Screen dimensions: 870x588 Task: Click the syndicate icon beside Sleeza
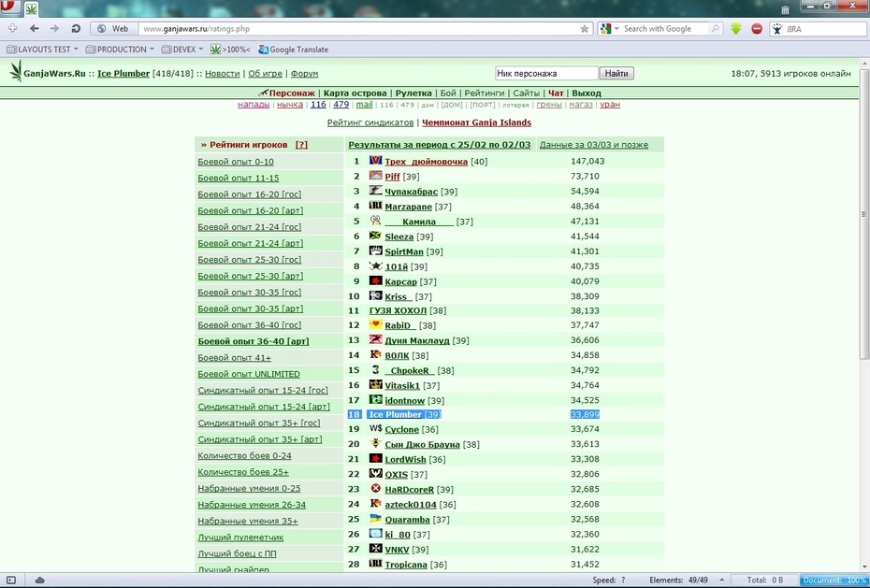[x=376, y=236]
